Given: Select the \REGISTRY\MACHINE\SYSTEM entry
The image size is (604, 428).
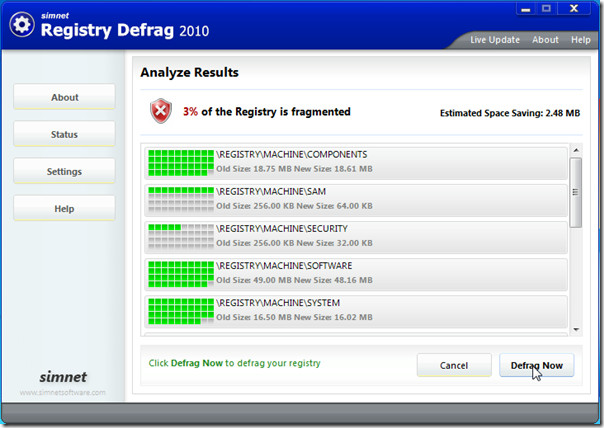Looking at the screenshot, I should 356,311.
